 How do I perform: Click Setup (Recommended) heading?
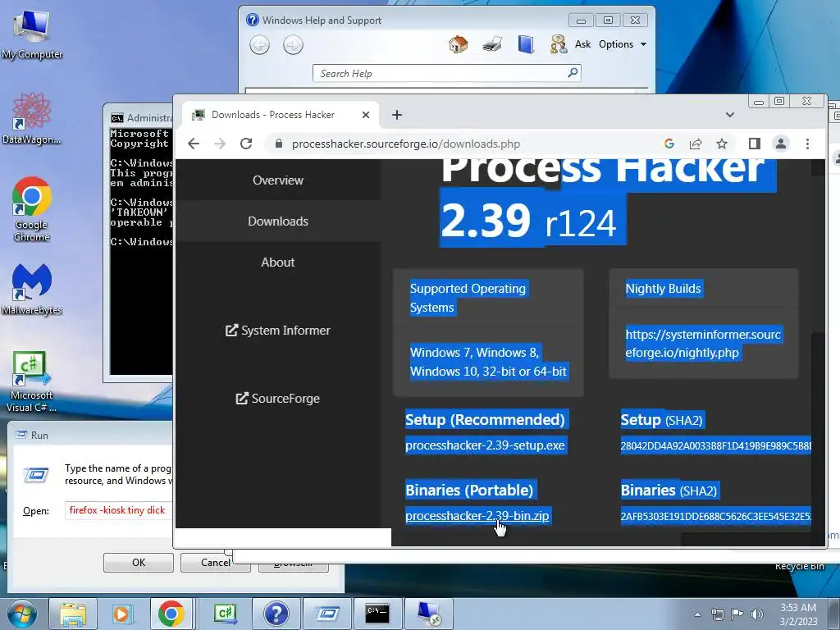click(485, 419)
